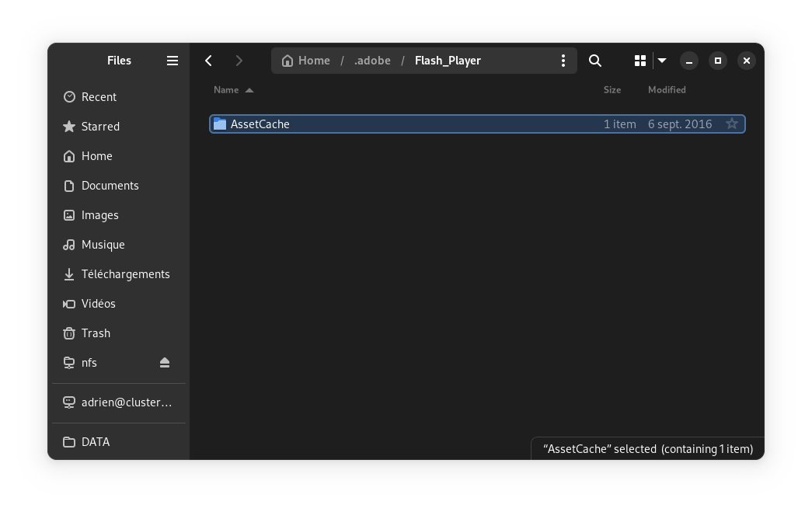Open the DATA bookmark
812x512 pixels.
click(x=119, y=441)
